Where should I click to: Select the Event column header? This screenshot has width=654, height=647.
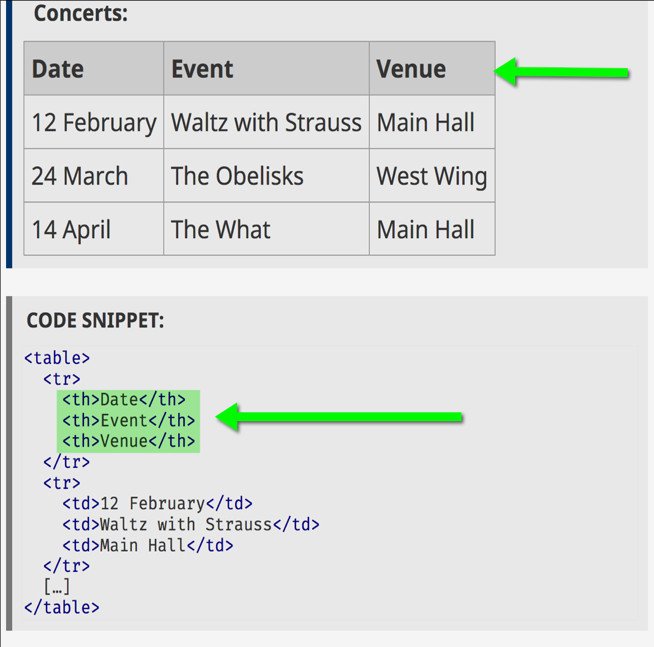[x=267, y=68]
